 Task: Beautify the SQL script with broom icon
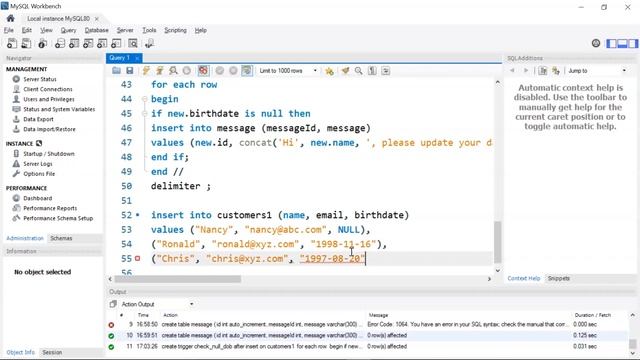pyautogui.click(x=345, y=71)
